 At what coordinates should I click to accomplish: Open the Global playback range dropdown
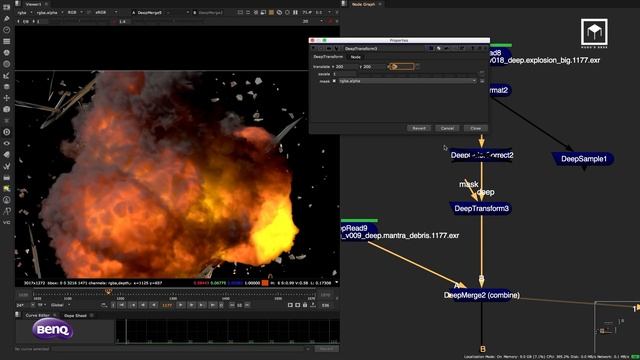(x=60, y=305)
